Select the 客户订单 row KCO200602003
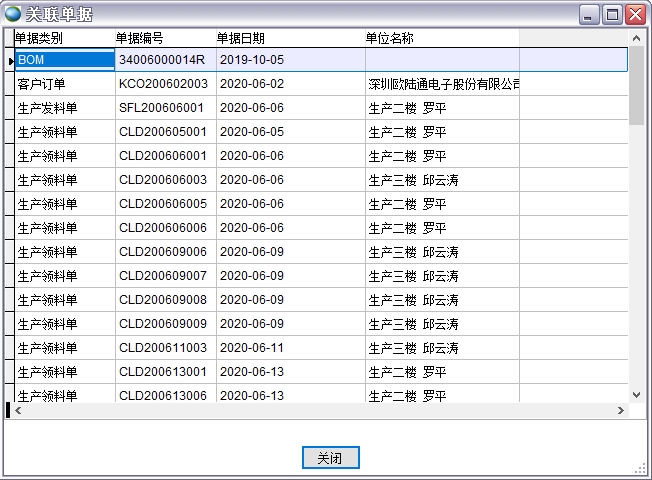This screenshot has height=480, width=652. pos(164,84)
